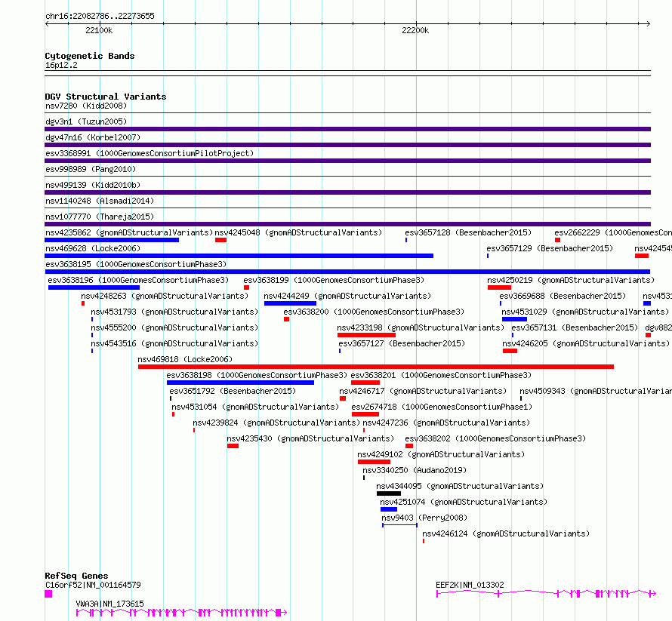Open esv3657131 (Besenbacher2015) label
Image resolution: width=672 pixels, height=621 pixels.
coord(575,327)
